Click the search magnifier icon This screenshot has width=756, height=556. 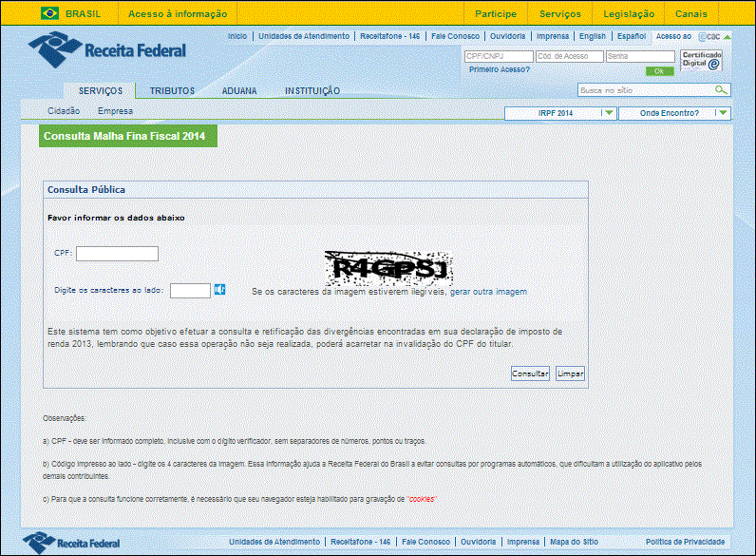[721, 90]
